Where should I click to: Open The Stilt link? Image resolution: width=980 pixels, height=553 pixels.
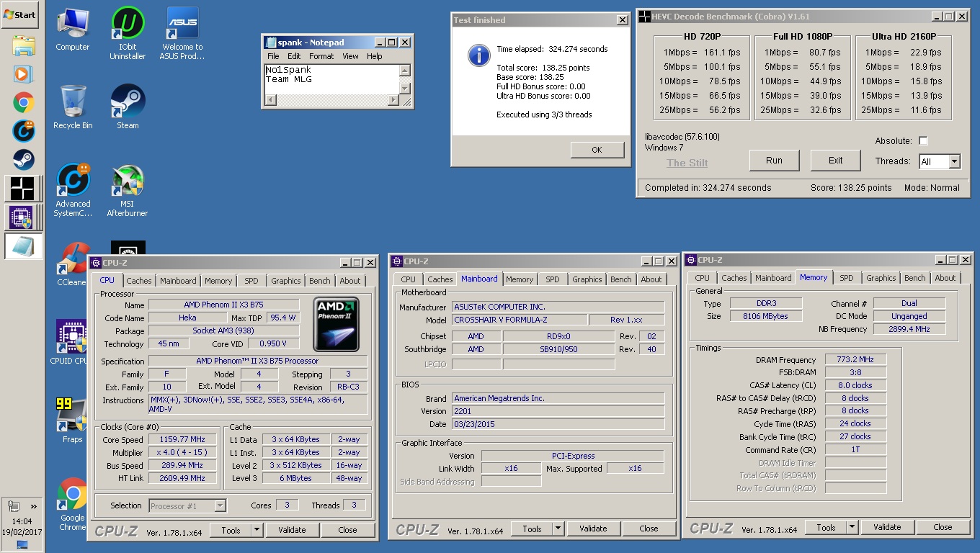point(687,163)
